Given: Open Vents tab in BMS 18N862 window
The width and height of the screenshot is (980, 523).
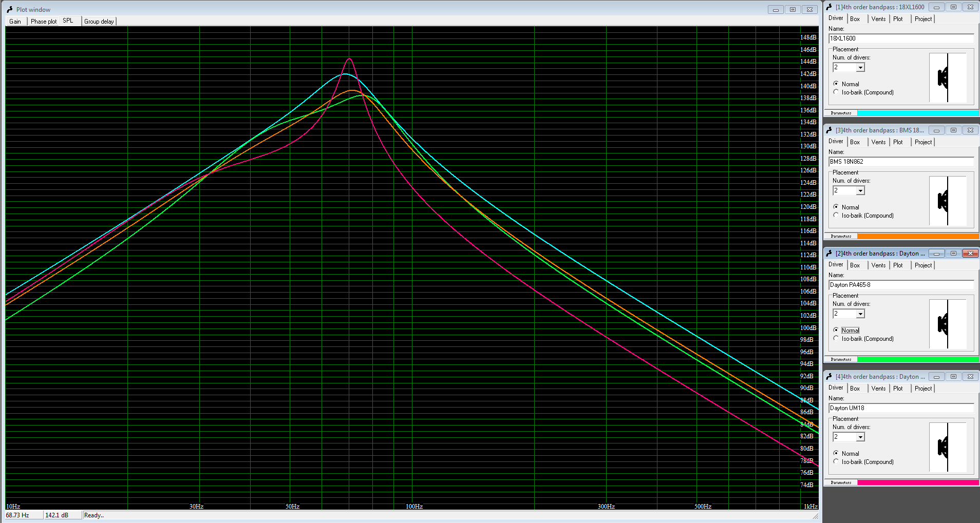Looking at the screenshot, I should pyautogui.click(x=878, y=142).
